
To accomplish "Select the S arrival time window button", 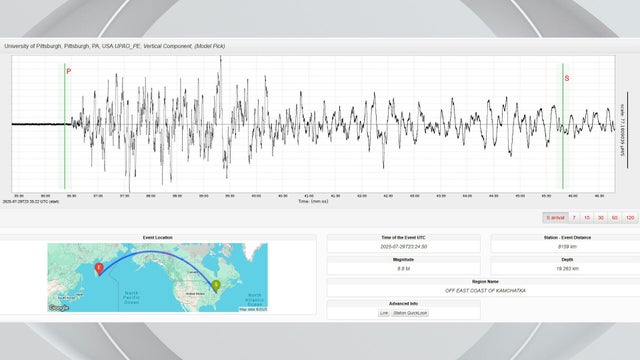I will (x=555, y=218).
